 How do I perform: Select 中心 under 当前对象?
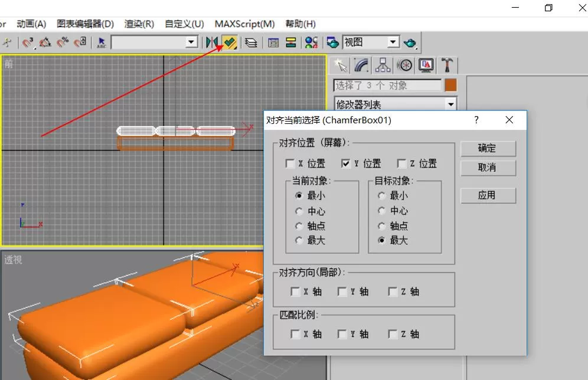[299, 211]
